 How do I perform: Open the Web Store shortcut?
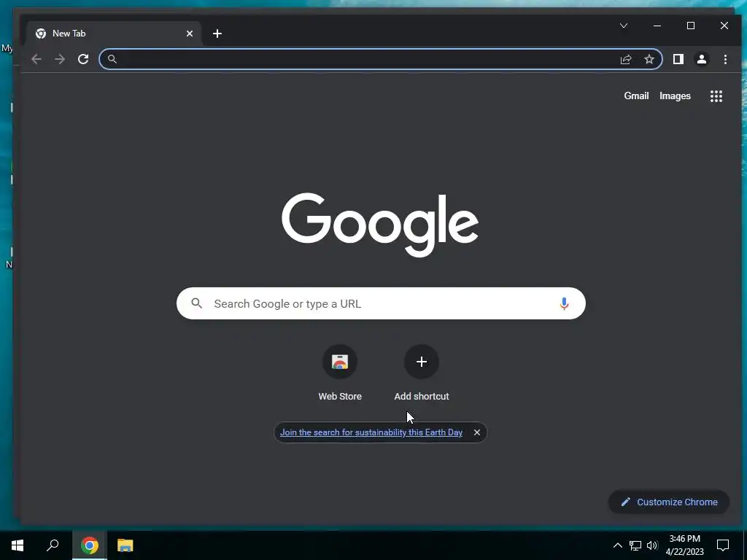coord(340,373)
